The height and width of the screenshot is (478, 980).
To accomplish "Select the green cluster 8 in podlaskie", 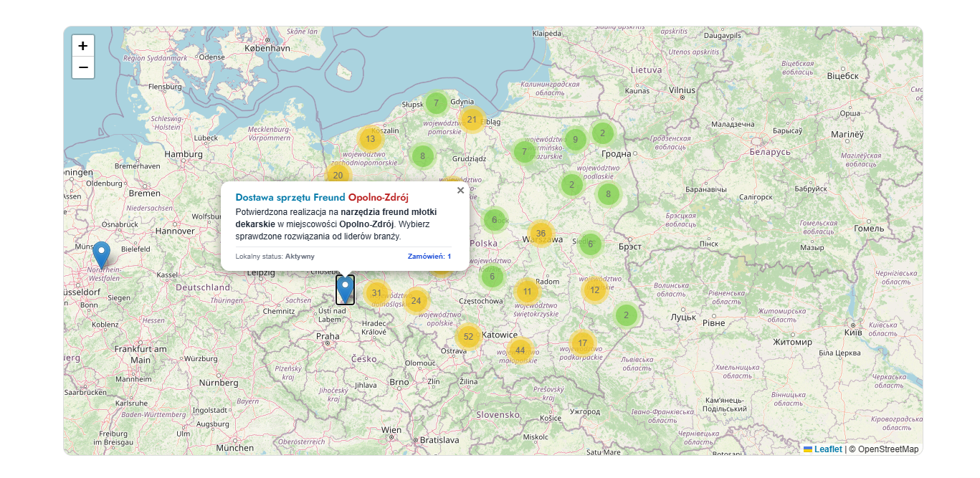I will [607, 194].
